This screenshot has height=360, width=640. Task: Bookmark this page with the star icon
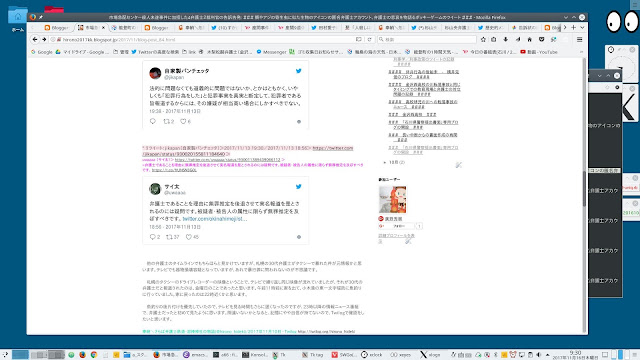pyautogui.click(x=483, y=40)
